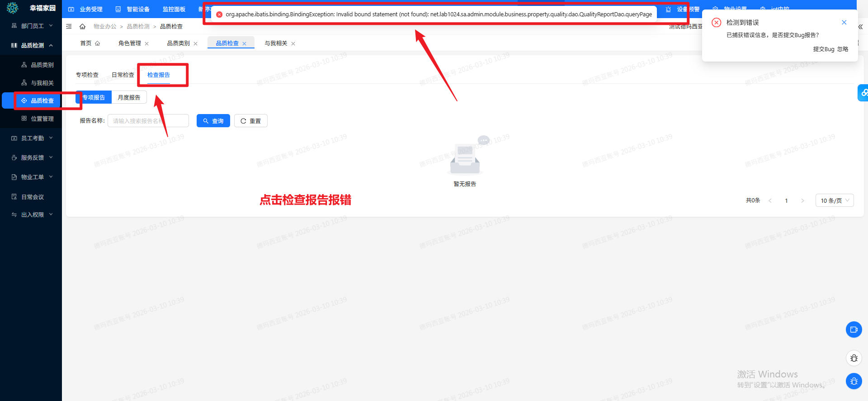868x401 pixels.
Task: Select the 日常检查 tab
Action: pyautogui.click(x=123, y=75)
